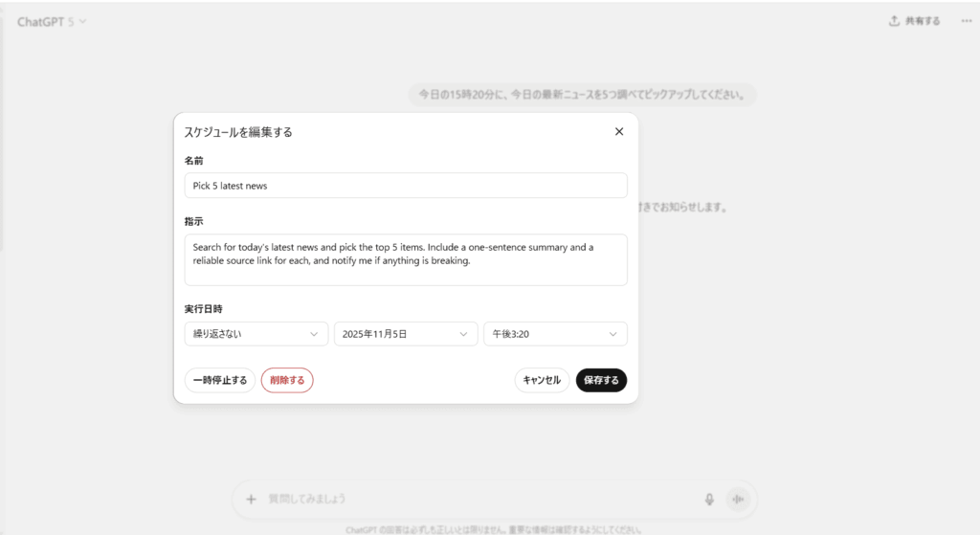This screenshot has width=980, height=535.
Task: Save the schedule with 保存する
Action: click(x=601, y=380)
